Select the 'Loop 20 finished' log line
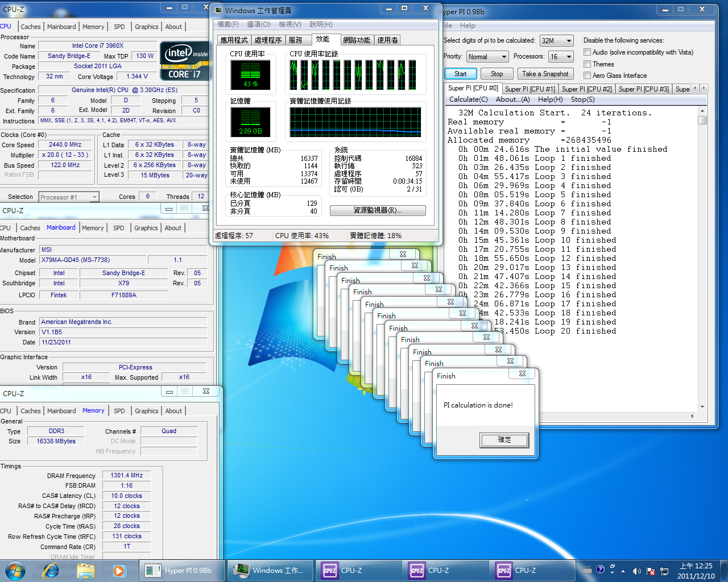 [x=575, y=331]
